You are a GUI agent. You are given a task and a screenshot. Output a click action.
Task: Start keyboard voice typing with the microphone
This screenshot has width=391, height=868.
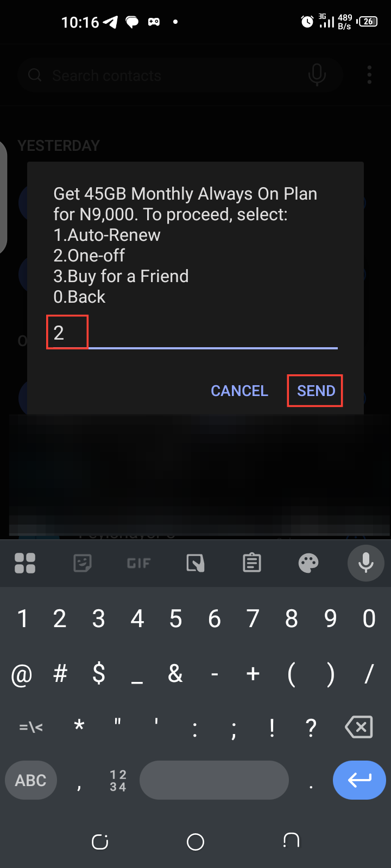pyautogui.click(x=366, y=563)
